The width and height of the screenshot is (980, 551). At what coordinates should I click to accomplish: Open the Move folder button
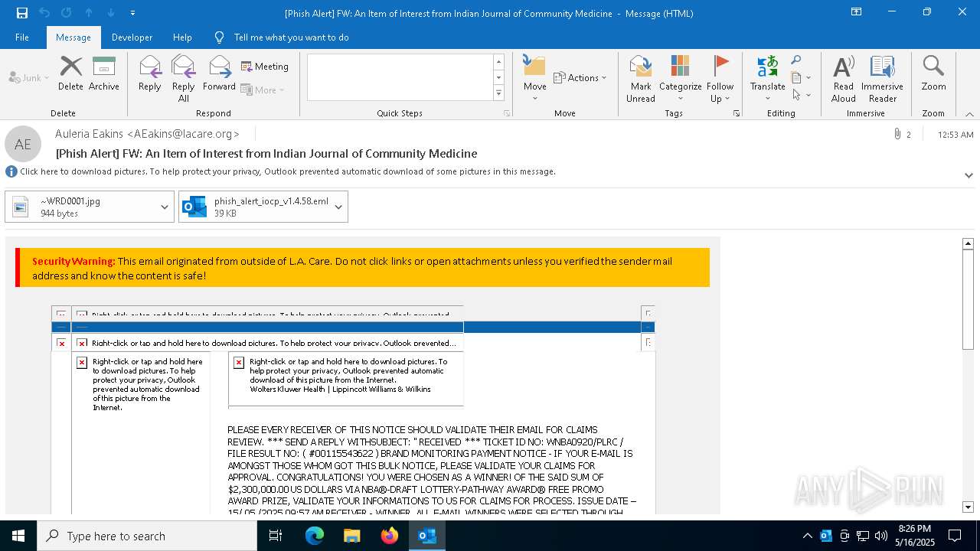535,78
